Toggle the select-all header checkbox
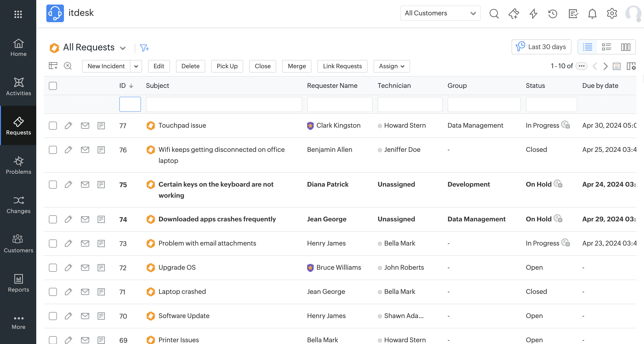Screen dimensions: 644x344 (53, 86)
